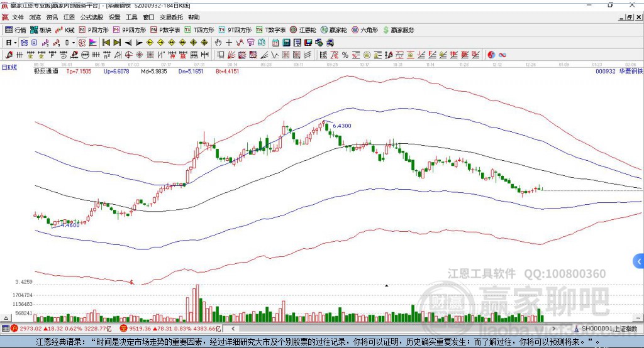This screenshot has height=348, width=644.
Task: Click the 2973.02 index value in status bar
Action: pyautogui.click(x=30, y=329)
